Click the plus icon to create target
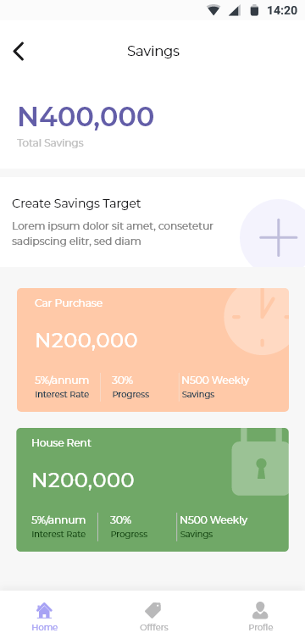This screenshot has height=644, width=305. pyautogui.click(x=278, y=237)
